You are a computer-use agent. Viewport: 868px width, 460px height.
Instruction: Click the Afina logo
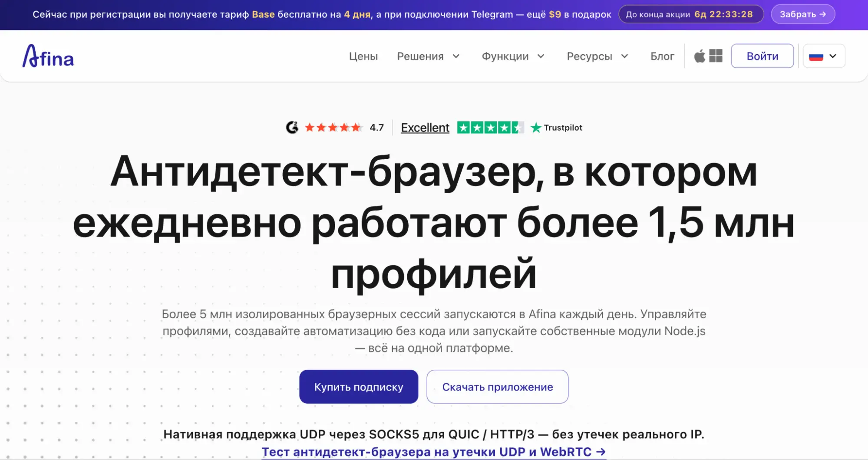48,56
